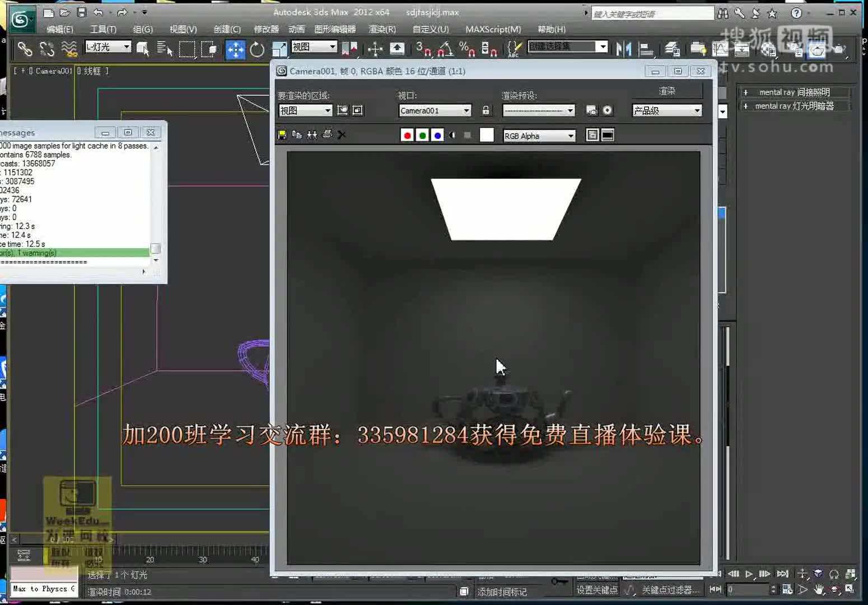The width and height of the screenshot is (868, 605).
Task: Toggle Angle Snap in the main toolbar
Action: click(x=445, y=49)
